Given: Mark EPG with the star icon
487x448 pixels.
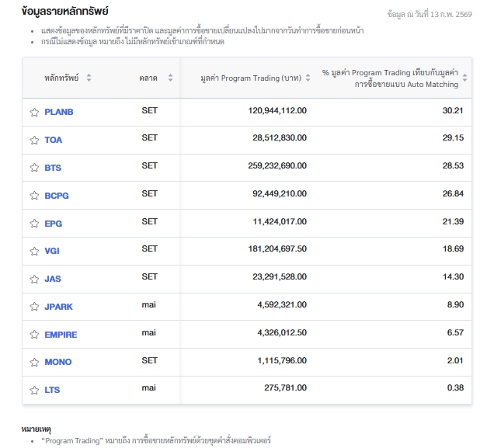Looking at the screenshot, I should coord(34,224).
